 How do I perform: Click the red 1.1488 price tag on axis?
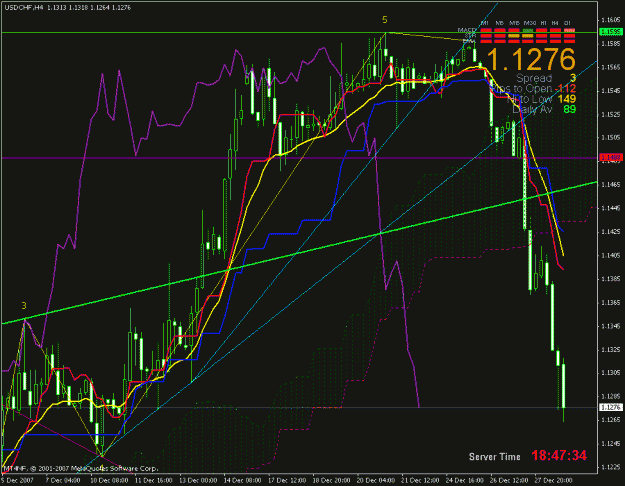(611, 158)
